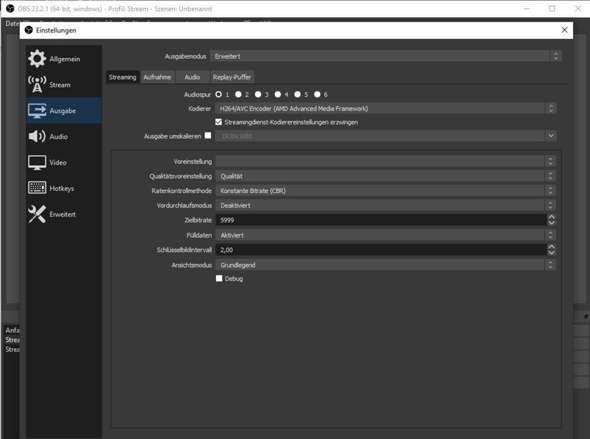Open the Fülldaten dropdown
This screenshot has height=439, width=590.
(x=385, y=235)
